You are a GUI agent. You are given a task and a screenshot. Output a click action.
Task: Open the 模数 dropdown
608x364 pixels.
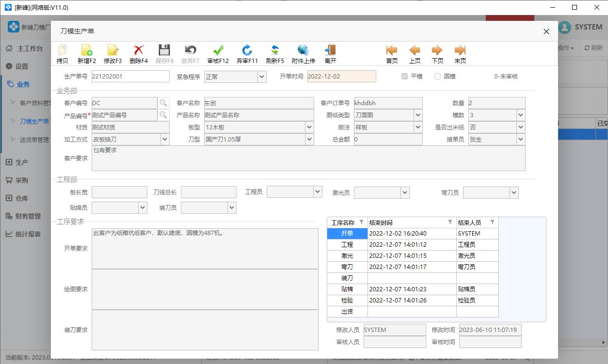521,115
